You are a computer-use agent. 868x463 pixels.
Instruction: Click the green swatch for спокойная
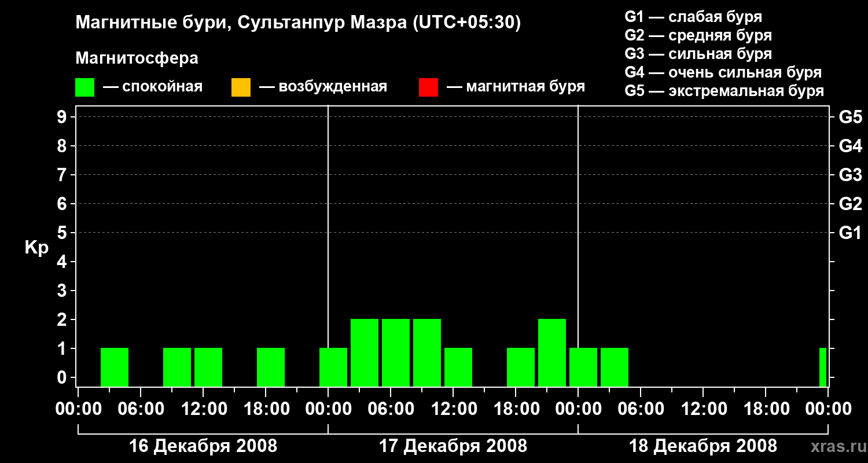point(85,87)
